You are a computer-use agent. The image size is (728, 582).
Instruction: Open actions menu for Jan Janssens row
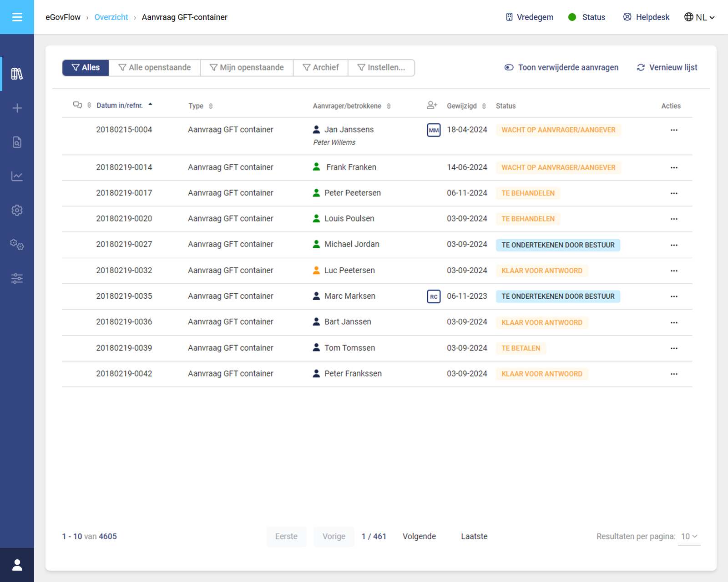click(674, 130)
